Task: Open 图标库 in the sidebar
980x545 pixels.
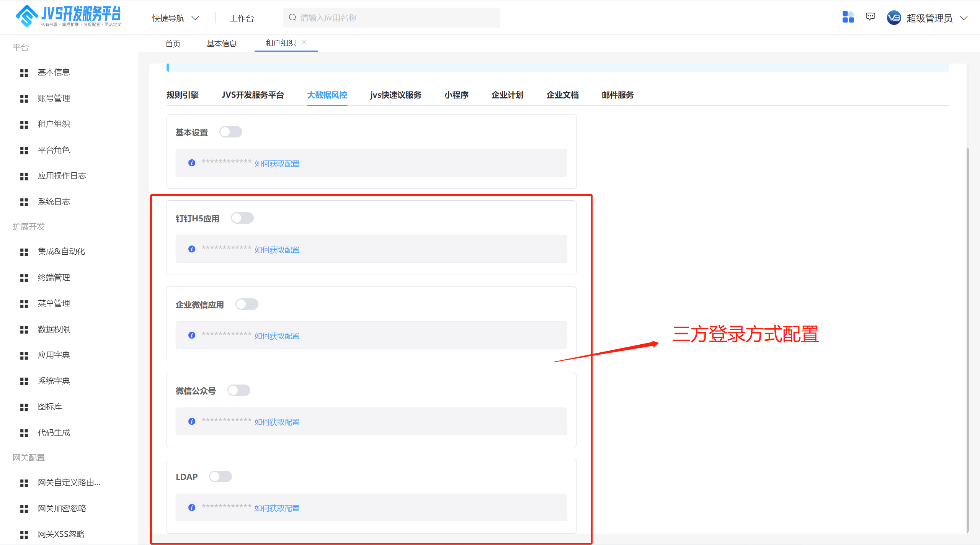Action: [x=50, y=407]
